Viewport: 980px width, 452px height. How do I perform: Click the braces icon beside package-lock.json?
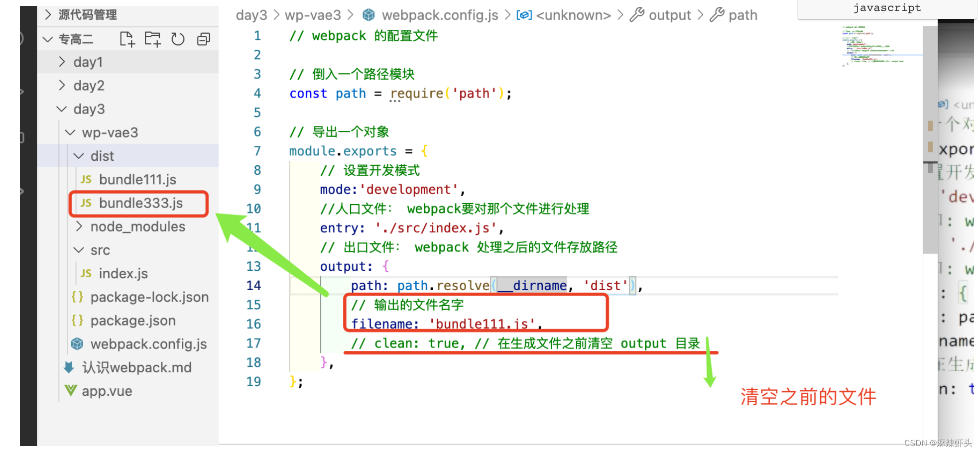click(77, 297)
